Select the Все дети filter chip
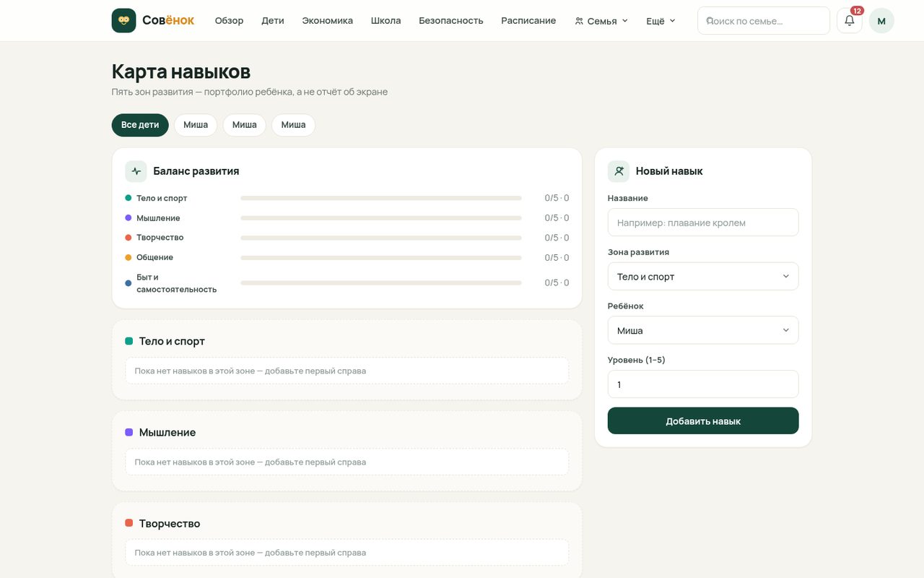924x578 pixels. coord(140,125)
